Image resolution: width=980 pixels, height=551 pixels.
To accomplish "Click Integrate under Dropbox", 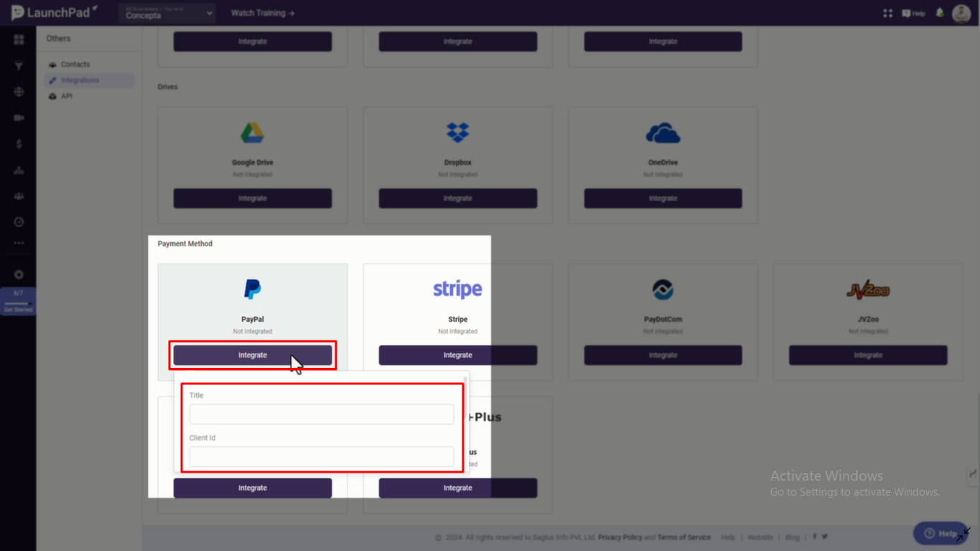I will (458, 198).
